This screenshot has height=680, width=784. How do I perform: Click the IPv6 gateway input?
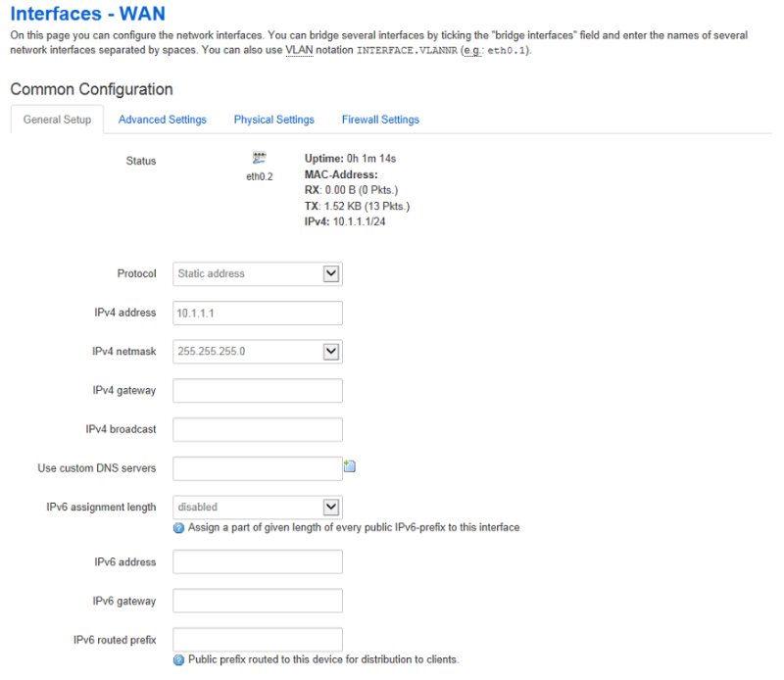(257, 601)
